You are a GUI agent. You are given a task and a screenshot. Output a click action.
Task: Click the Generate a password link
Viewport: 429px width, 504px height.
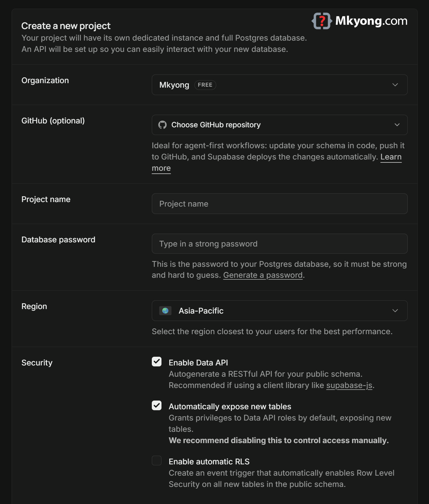(x=263, y=275)
